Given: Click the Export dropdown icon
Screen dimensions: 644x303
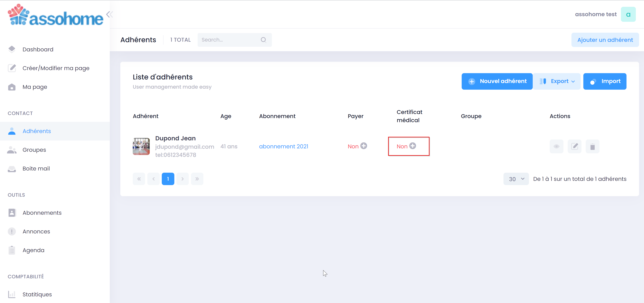Looking at the screenshot, I should (x=573, y=81).
